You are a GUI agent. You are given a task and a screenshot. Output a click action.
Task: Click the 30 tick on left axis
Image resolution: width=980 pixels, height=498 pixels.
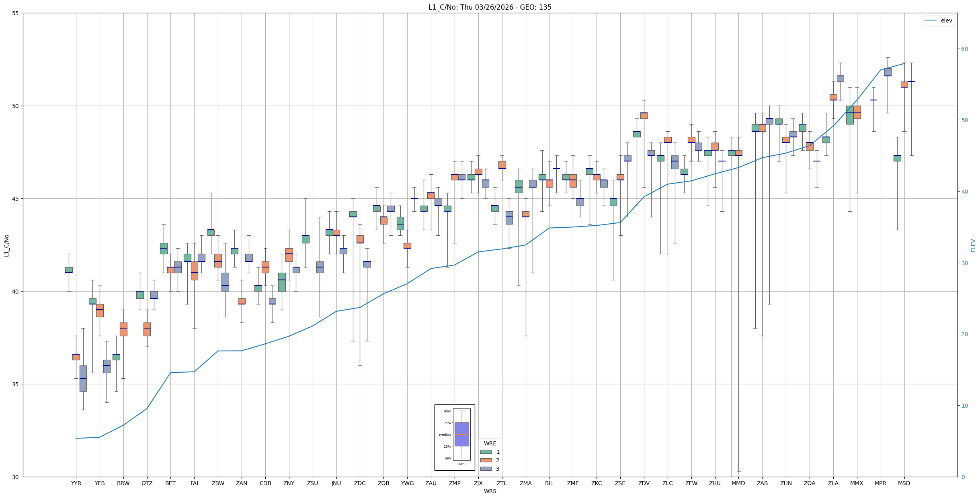(16, 477)
